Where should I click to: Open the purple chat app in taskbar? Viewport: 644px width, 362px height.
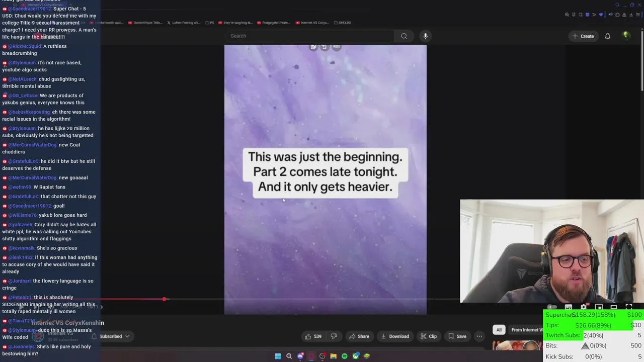[x=300, y=356]
